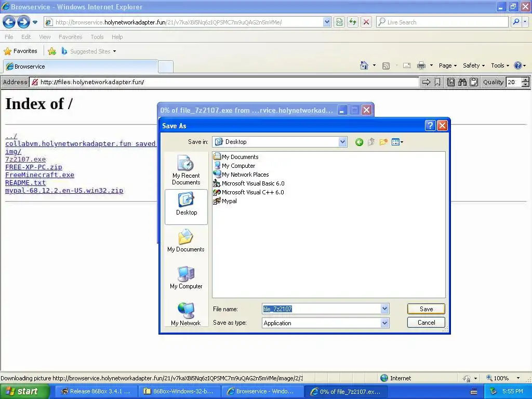Open the Favorites menu

click(x=70, y=37)
